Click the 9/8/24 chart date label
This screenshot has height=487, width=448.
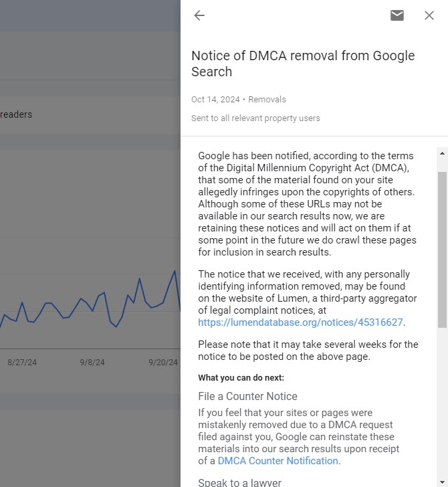[92, 363]
